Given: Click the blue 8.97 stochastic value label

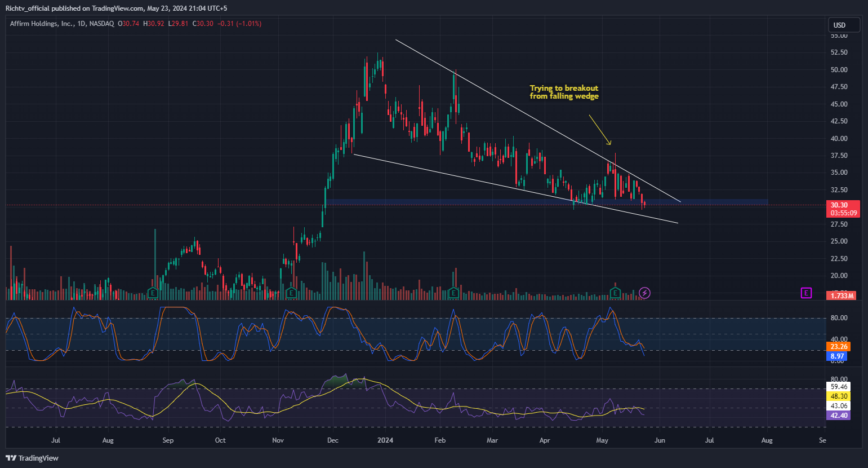Looking at the screenshot, I should point(837,356).
